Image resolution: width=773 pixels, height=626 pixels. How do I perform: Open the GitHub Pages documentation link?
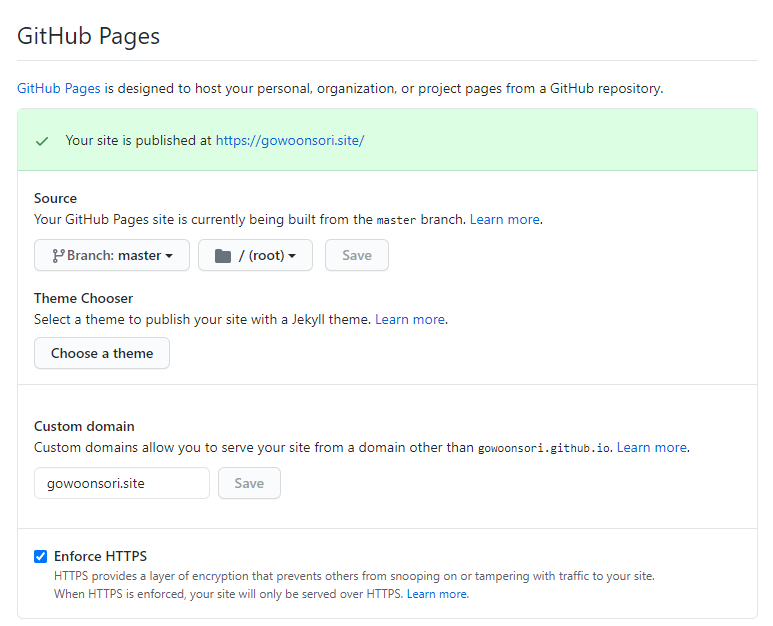59,88
